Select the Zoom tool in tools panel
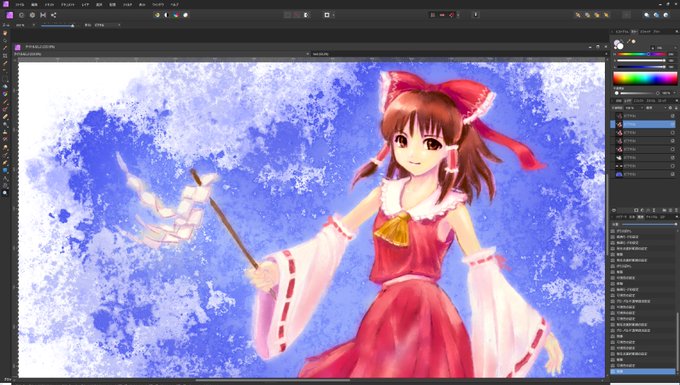This screenshot has width=680, height=385. [x=5, y=193]
